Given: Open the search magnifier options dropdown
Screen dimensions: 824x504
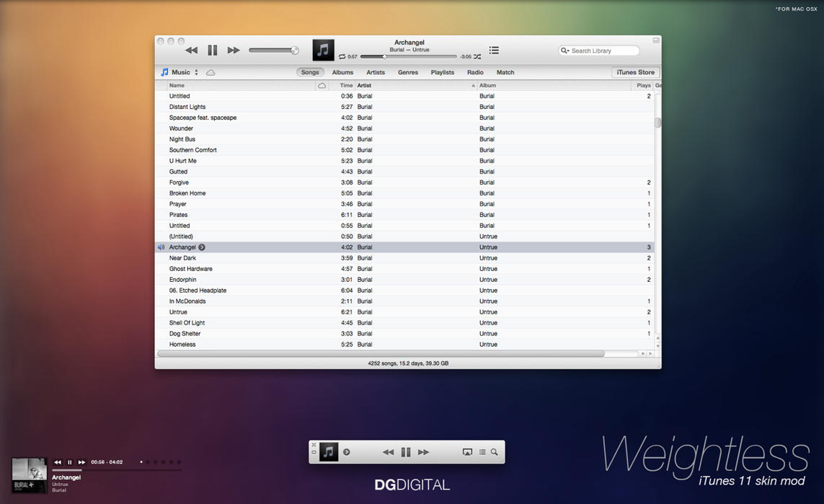Looking at the screenshot, I should tap(565, 51).
